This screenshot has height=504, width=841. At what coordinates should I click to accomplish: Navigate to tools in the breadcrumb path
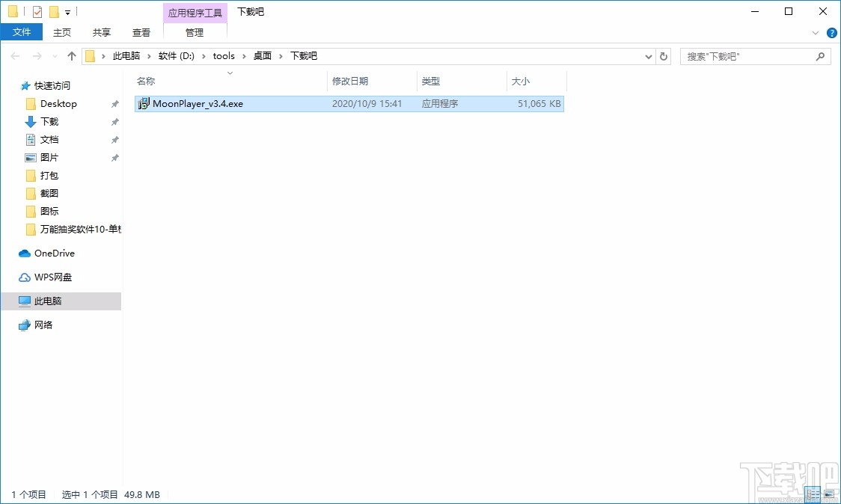pos(224,55)
